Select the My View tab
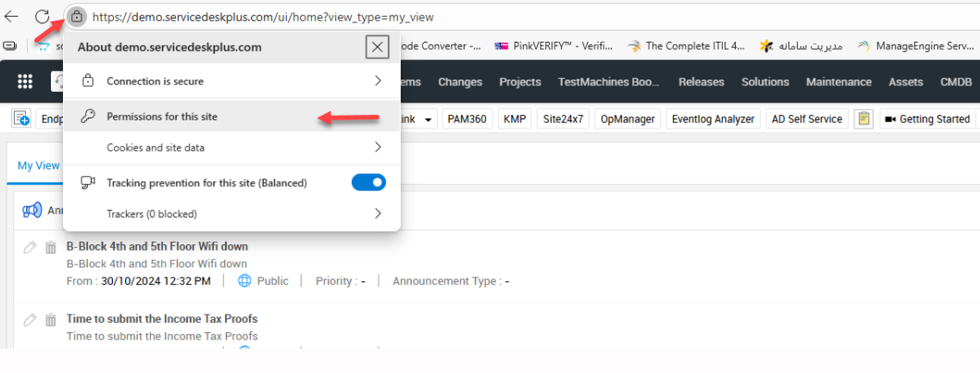980x373 pixels. pos(39,166)
